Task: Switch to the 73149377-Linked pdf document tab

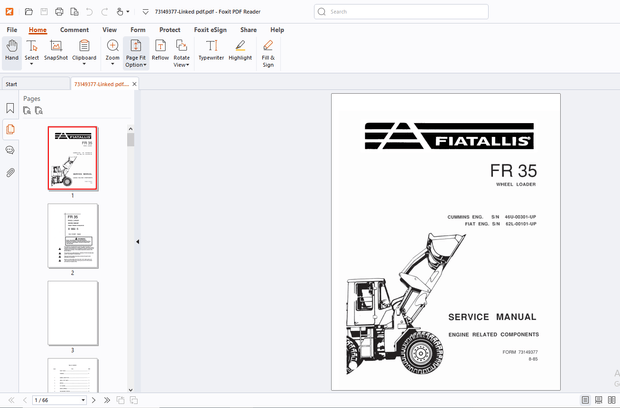Action: point(101,84)
